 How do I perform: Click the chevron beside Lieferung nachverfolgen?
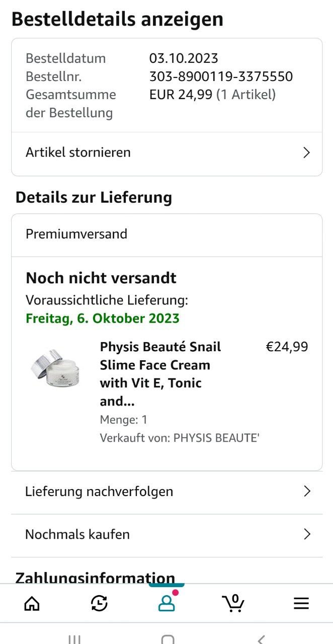[307, 492]
